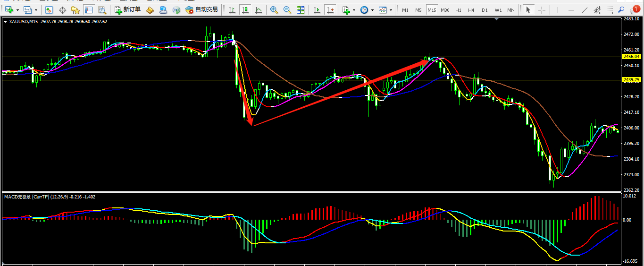Tile chart windows icon

(301, 10)
